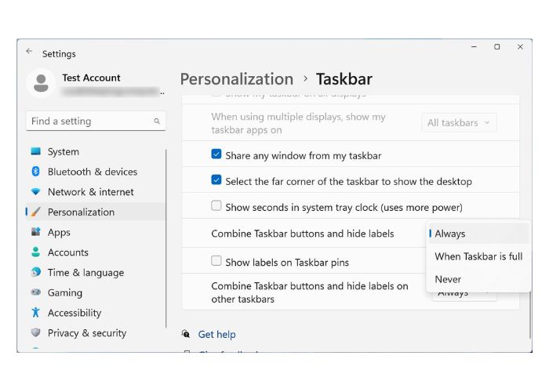This screenshot has width=549, height=392.
Task: Click the Find a setting search box
Action: click(90, 122)
